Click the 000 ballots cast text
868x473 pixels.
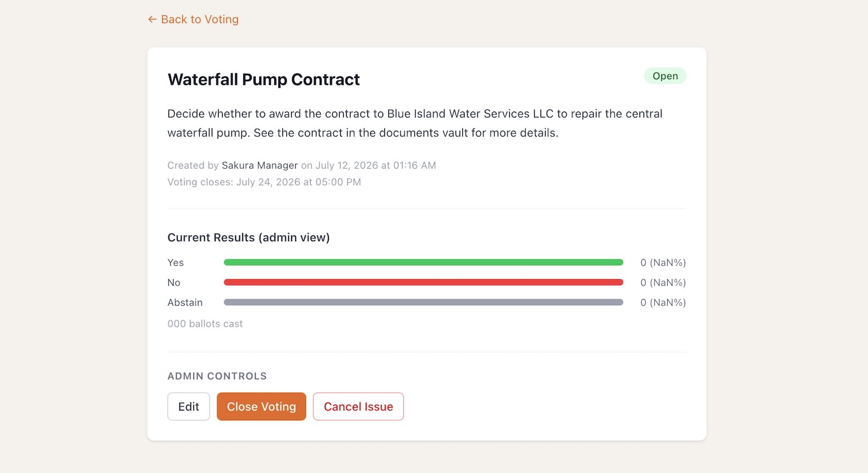[x=205, y=324]
